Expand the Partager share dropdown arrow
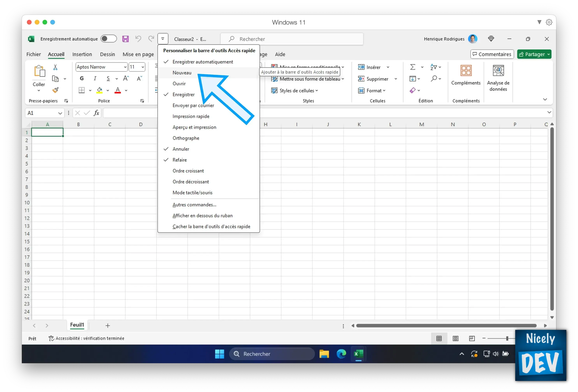578x392 pixels. point(548,54)
